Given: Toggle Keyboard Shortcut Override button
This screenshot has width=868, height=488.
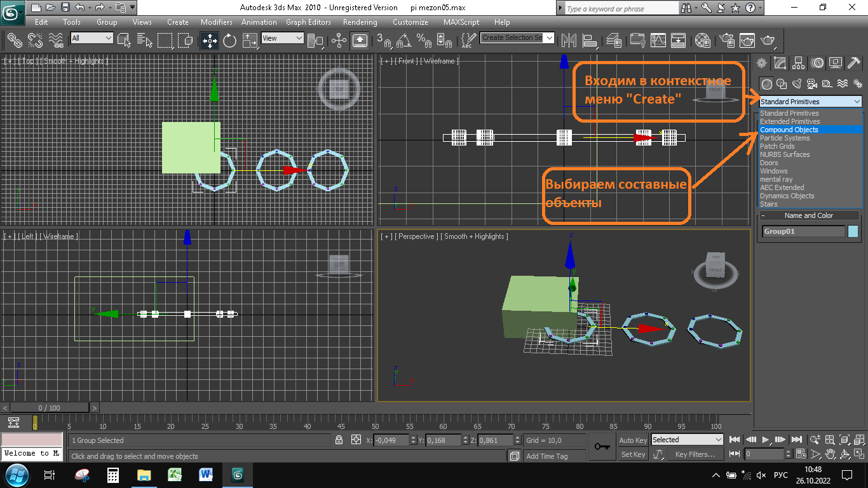Looking at the screenshot, I should tap(360, 41).
